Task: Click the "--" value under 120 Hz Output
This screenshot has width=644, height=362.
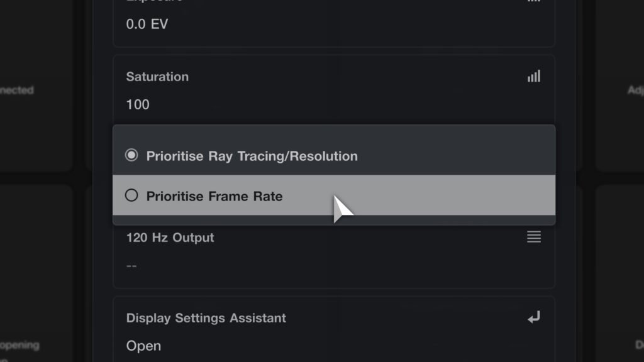Action: click(131, 265)
